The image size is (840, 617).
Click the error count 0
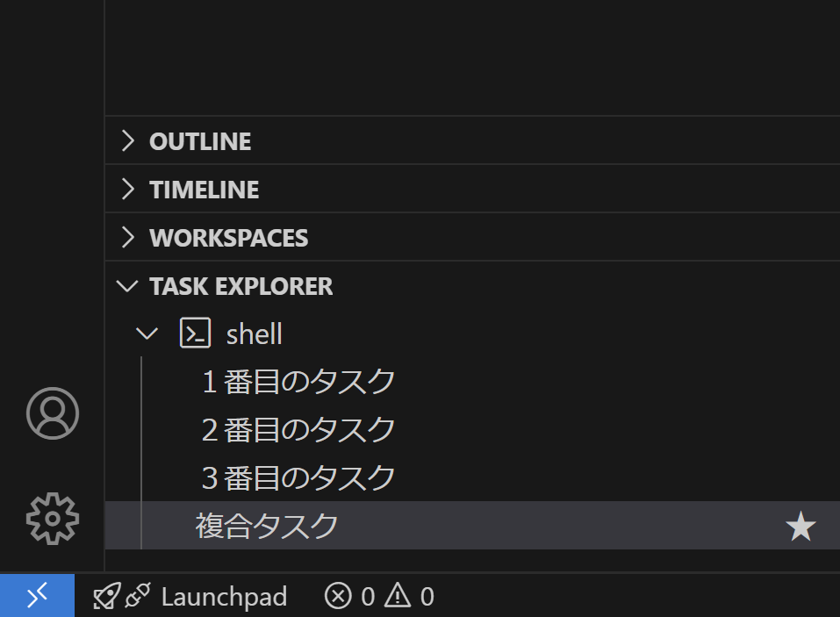(368, 597)
